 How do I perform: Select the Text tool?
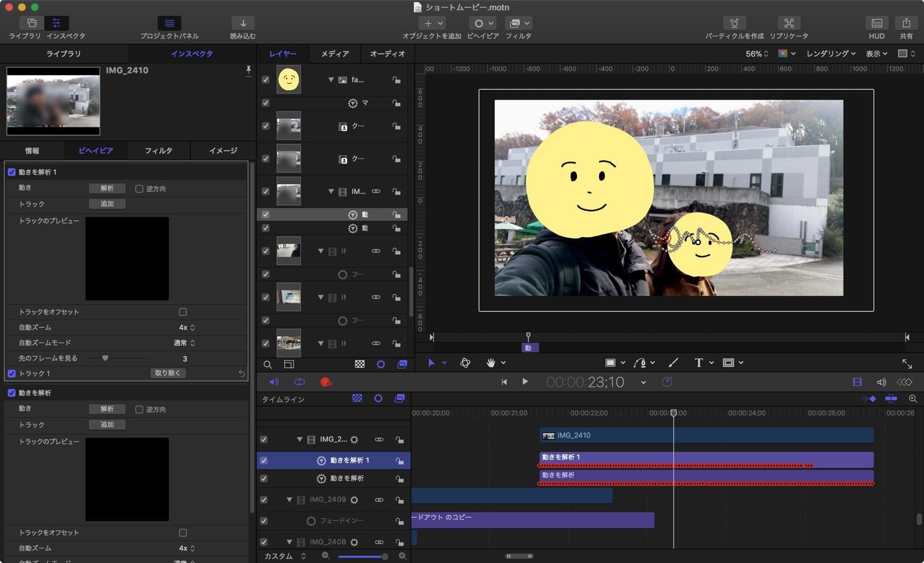[698, 363]
